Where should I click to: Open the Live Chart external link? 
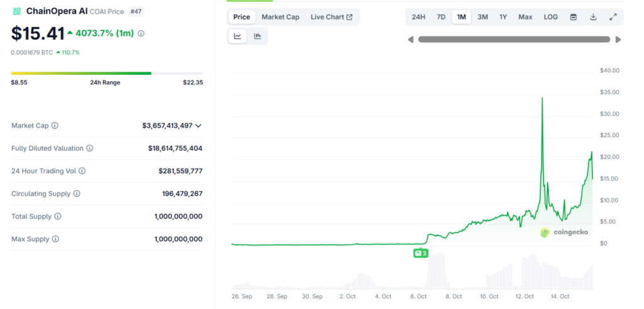[331, 17]
